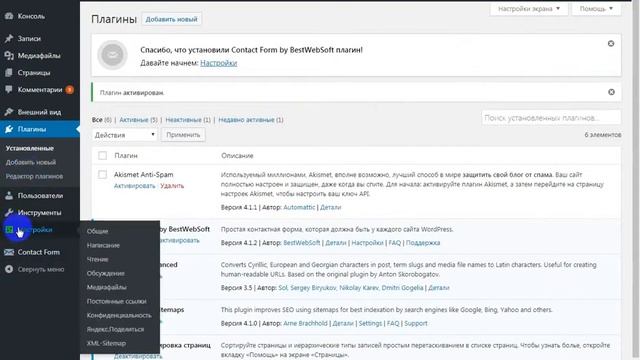Open Установленные submenu item

click(30, 148)
